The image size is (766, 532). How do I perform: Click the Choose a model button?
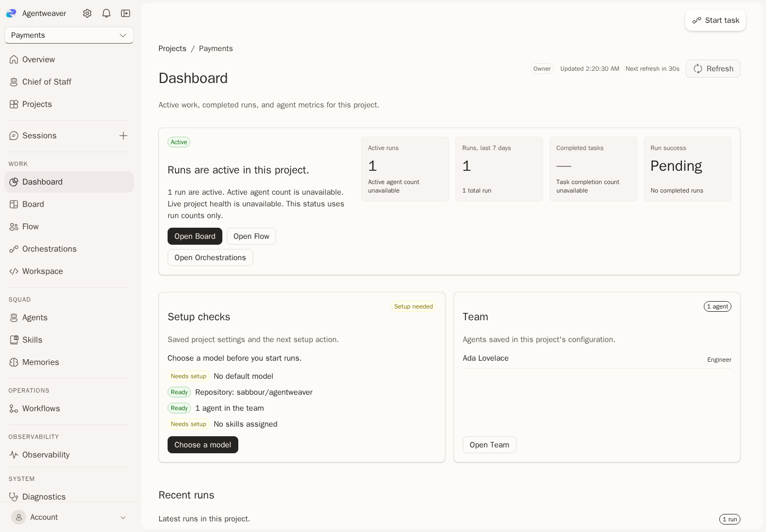click(x=203, y=445)
